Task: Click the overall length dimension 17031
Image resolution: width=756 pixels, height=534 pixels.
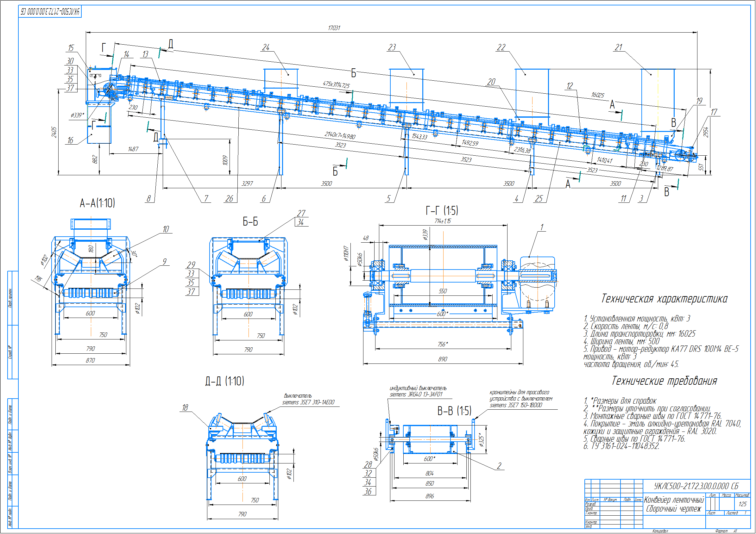Action: click(x=334, y=28)
